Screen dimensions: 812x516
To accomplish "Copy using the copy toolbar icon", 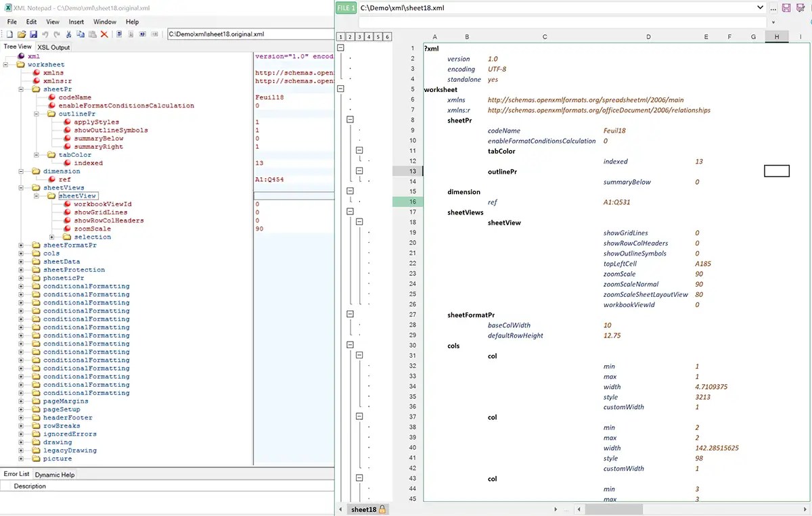I will click(80, 34).
